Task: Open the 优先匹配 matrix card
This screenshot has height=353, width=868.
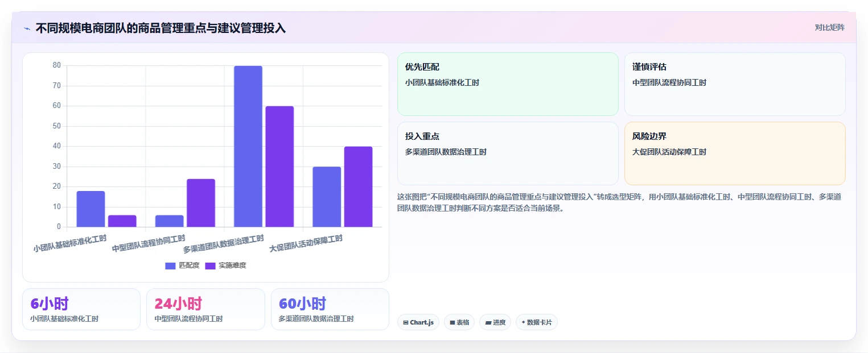Action: 508,84
